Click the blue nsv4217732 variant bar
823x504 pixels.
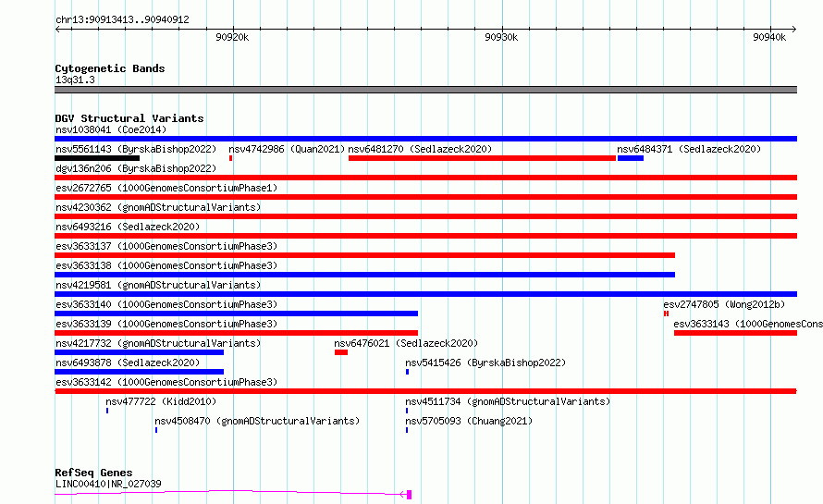[x=139, y=352]
